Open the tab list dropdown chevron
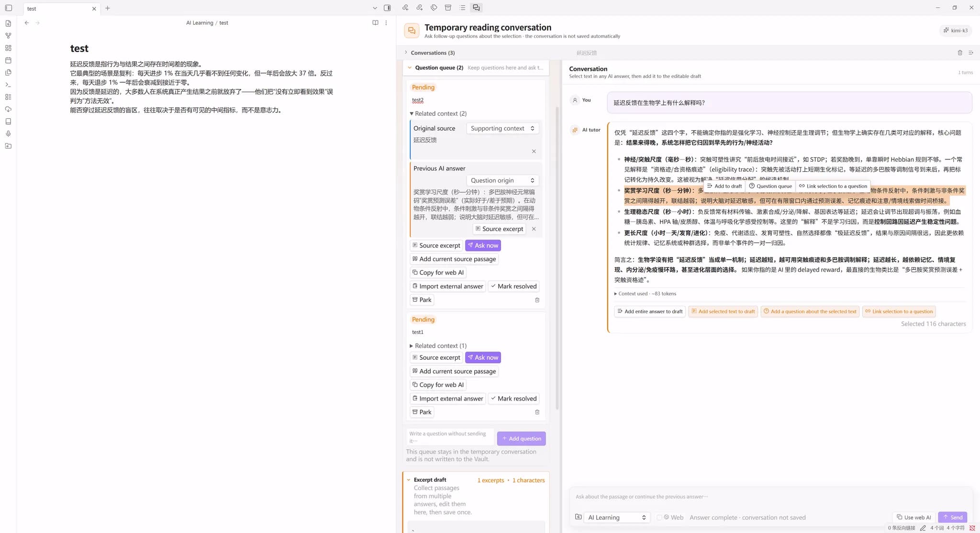This screenshot has width=980, height=533. 375,8
